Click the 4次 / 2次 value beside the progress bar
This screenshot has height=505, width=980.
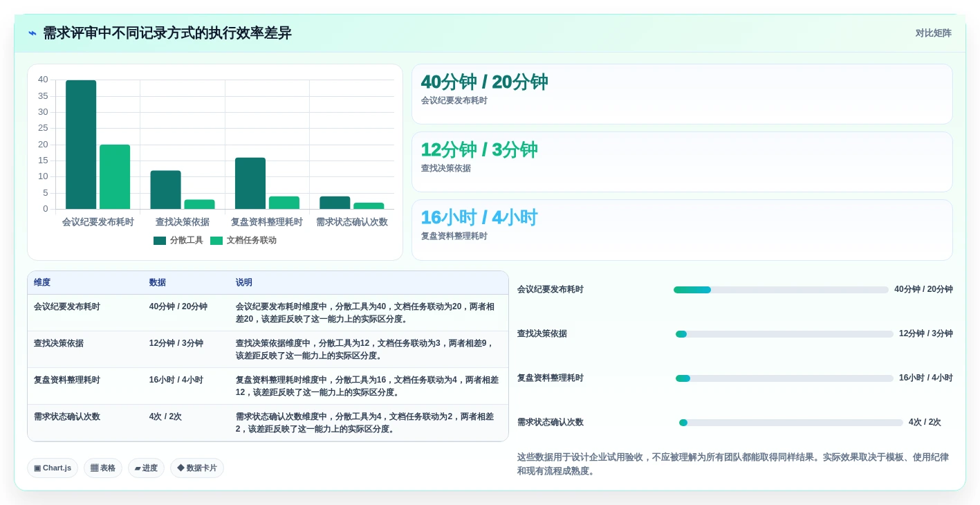pos(925,422)
